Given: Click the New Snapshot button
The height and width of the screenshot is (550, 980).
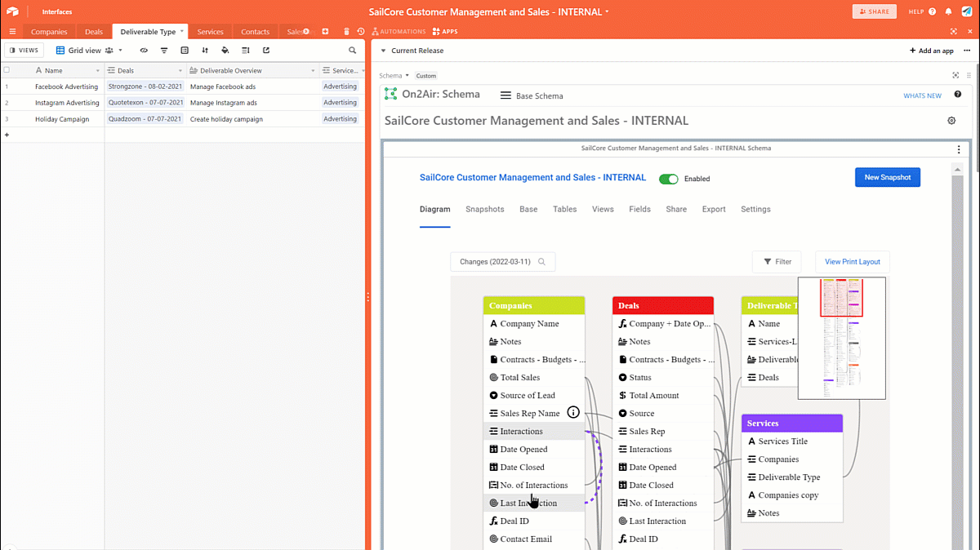Looking at the screenshot, I should pos(887,177).
